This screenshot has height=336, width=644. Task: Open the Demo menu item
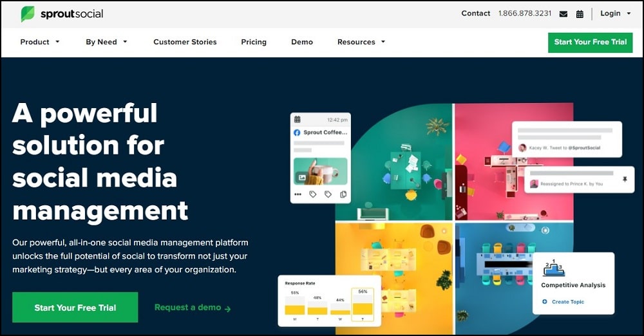(302, 42)
